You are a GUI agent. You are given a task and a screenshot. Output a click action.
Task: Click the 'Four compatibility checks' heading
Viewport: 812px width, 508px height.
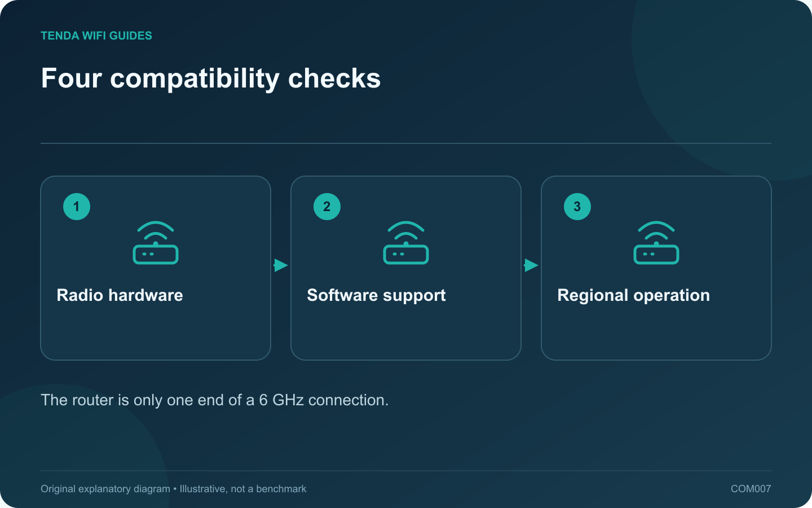(x=211, y=78)
